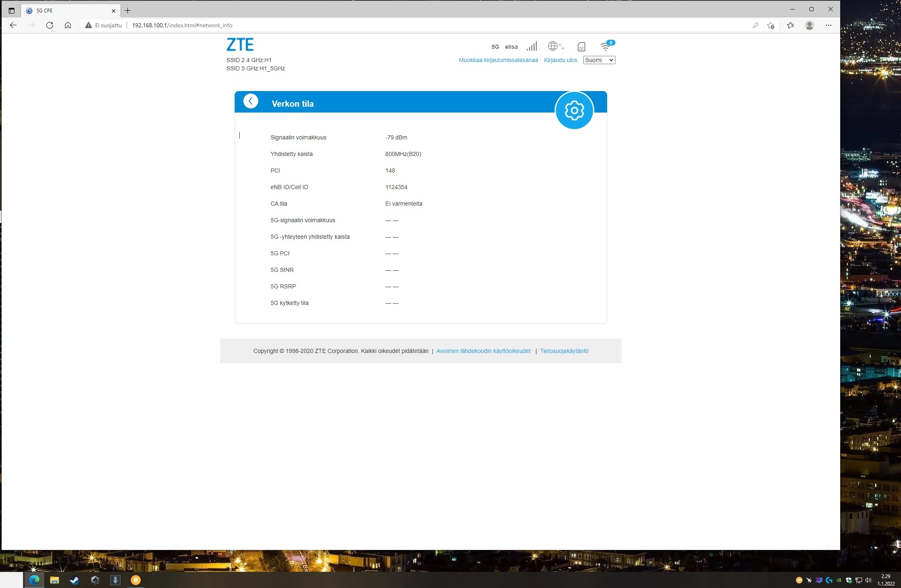Add this page to favorites star
Image resolution: width=901 pixels, height=588 pixels.
point(771,25)
